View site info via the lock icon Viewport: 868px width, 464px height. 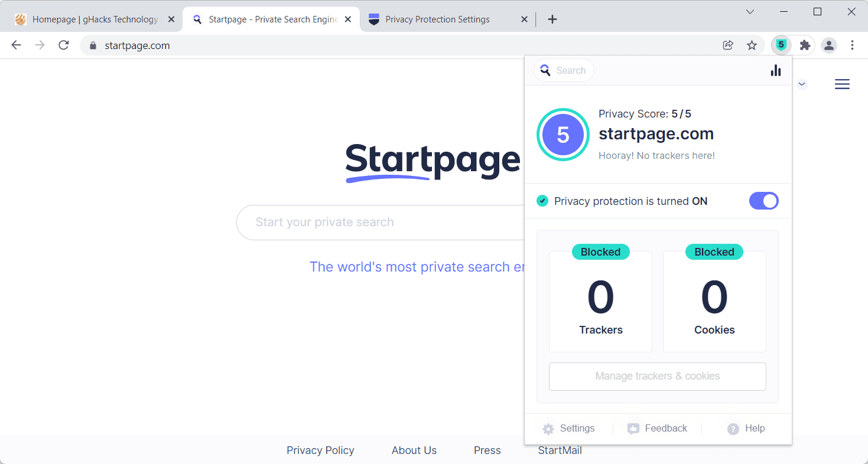pos(92,45)
